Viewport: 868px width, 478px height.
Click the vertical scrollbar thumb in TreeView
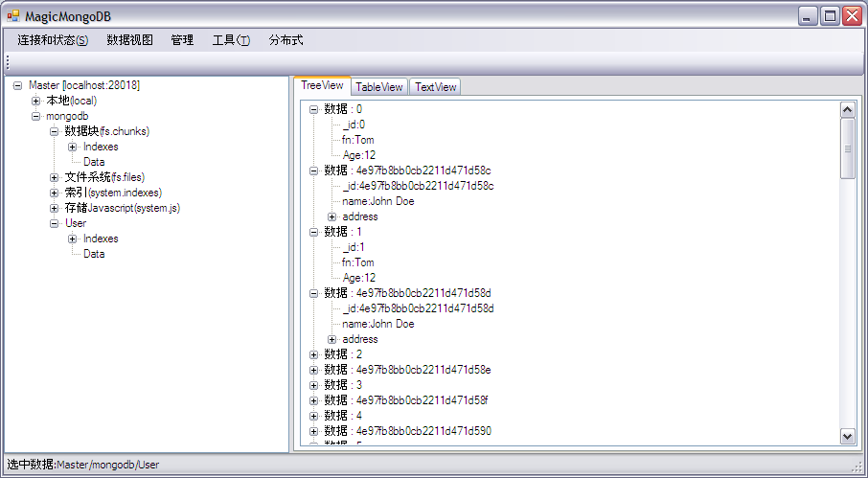tap(848, 148)
